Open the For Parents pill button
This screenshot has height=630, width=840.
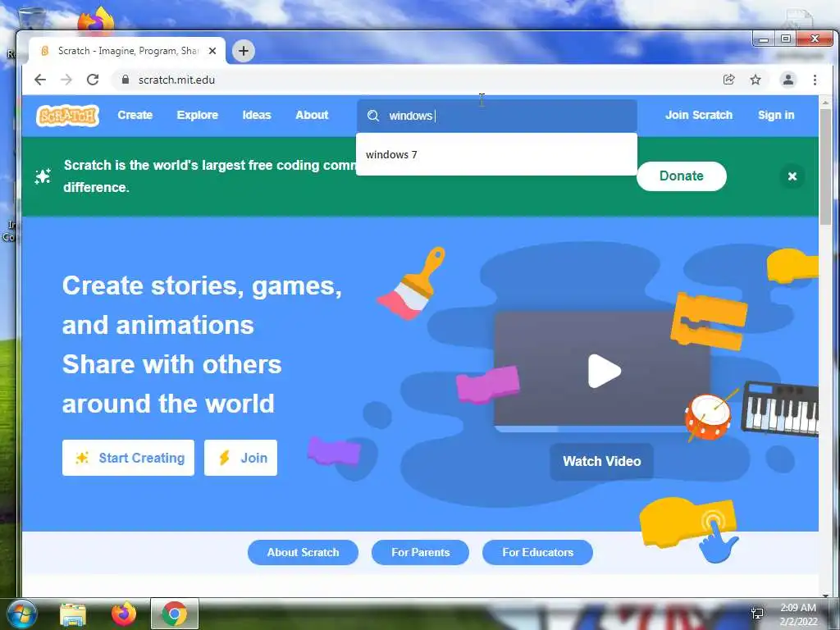tap(421, 552)
